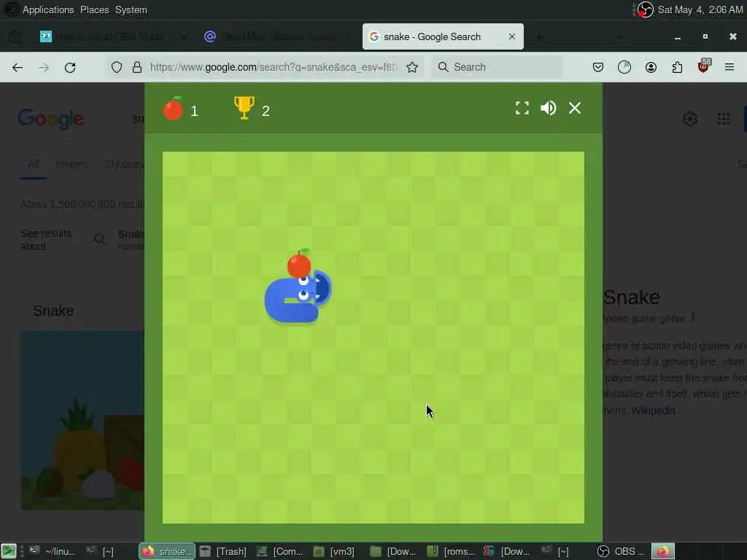Image resolution: width=747 pixels, height=560 pixels.
Task: Open the Firefox View icon
Action: coord(15,36)
